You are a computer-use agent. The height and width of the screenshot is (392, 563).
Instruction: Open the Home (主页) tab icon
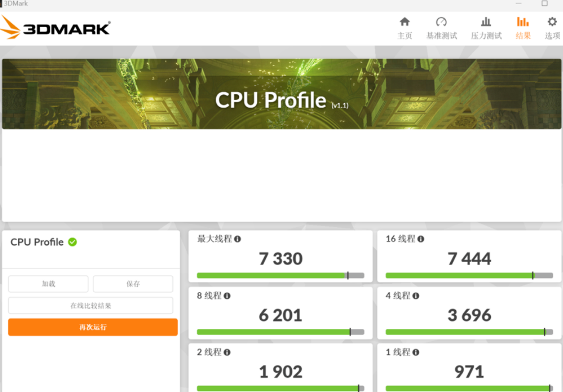coord(404,22)
